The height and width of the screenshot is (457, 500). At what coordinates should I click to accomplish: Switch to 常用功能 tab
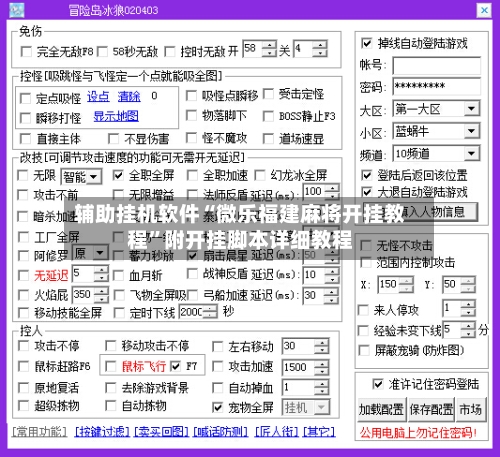40,432
